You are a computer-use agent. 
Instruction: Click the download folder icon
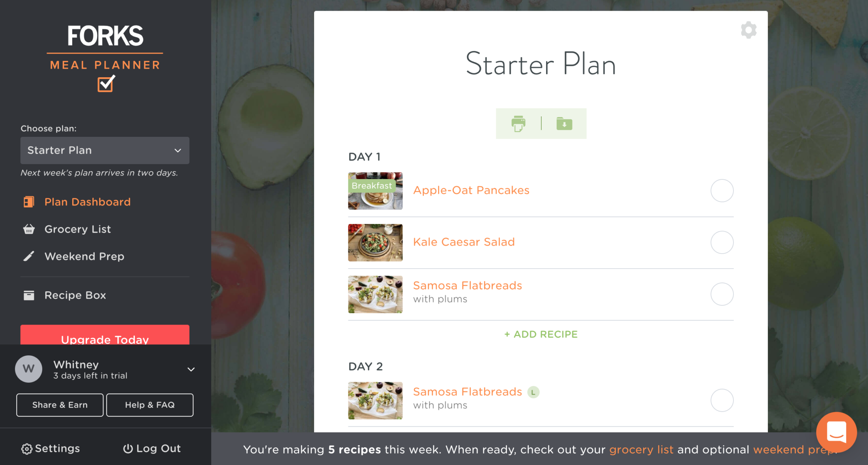(564, 124)
